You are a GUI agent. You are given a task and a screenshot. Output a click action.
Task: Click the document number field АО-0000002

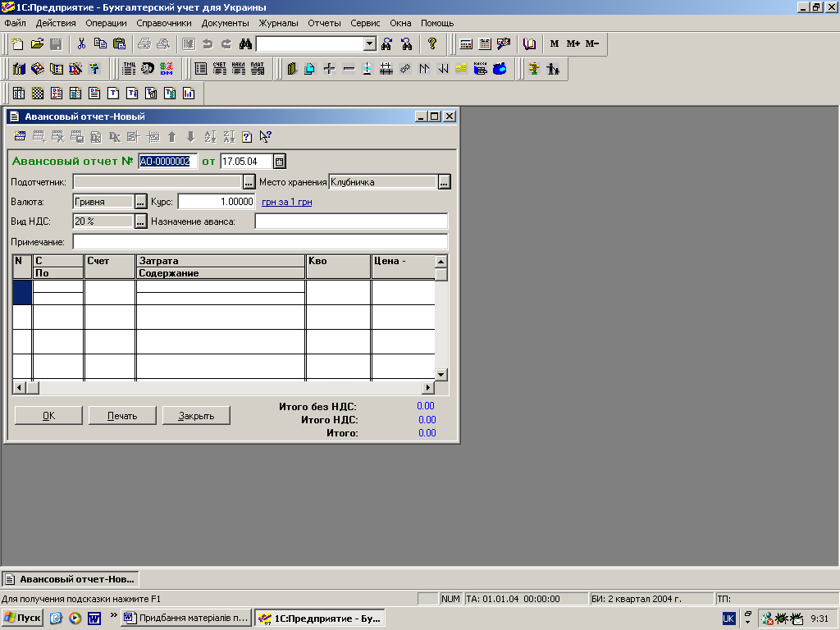pyautogui.click(x=167, y=162)
